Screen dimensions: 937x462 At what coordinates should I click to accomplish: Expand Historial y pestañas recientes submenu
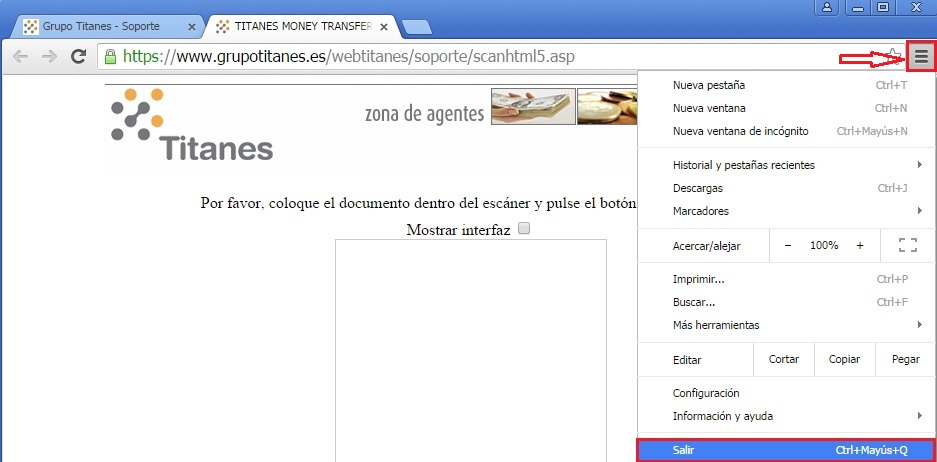(786, 165)
